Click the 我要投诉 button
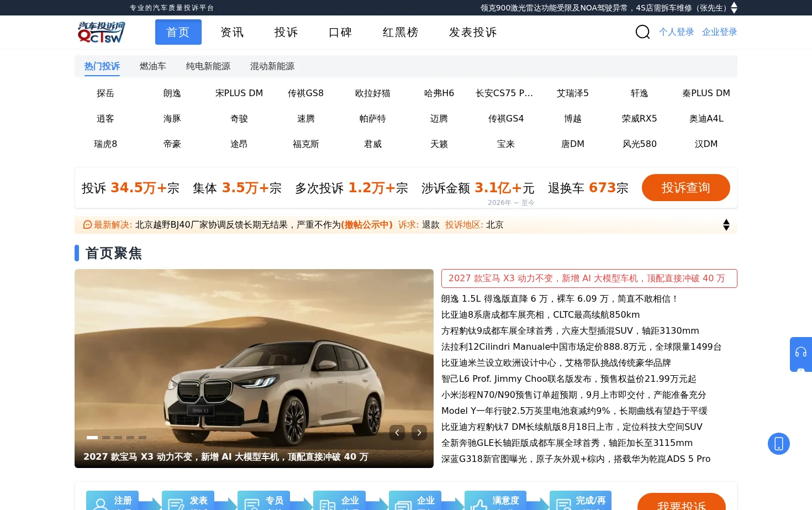Viewport: 812px width, 510px height. click(x=682, y=502)
